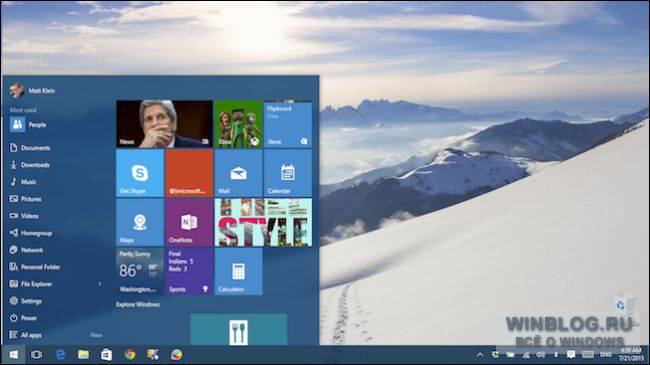Open the clock and date flyout

tap(630, 354)
